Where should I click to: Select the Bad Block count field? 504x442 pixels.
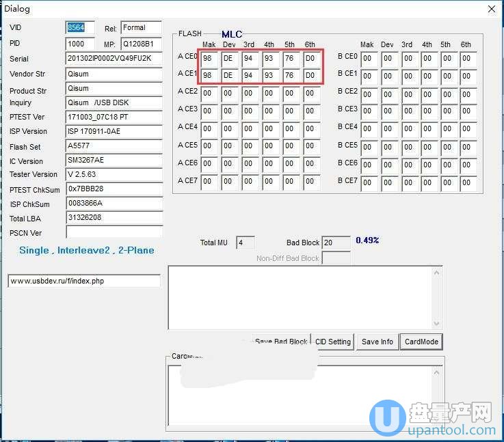coord(336,243)
